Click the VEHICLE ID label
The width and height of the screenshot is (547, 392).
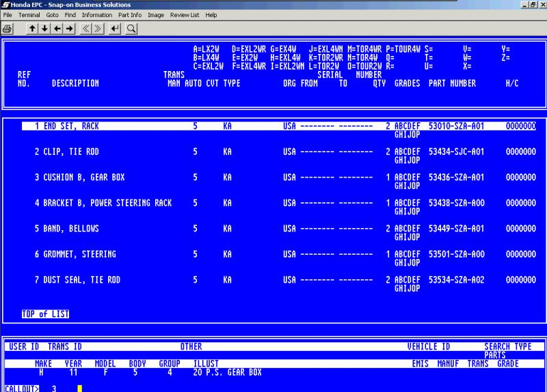pyautogui.click(x=429, y=347)
